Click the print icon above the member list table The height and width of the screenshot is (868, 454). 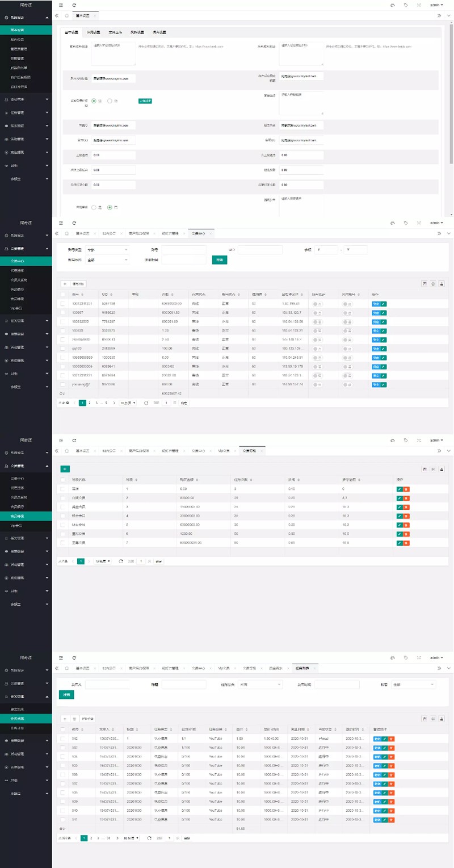pyautogui.click(x=442, y=283)
